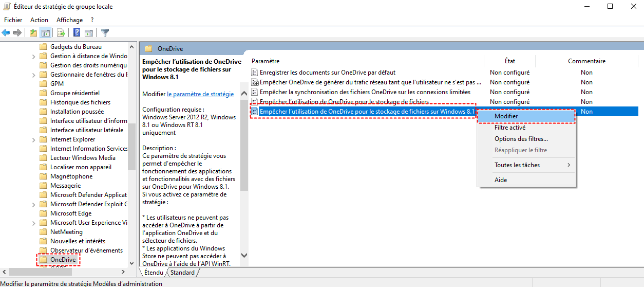Toggle the action pane toolbar icon
The image size is (644, 287).
pos(88,33)
